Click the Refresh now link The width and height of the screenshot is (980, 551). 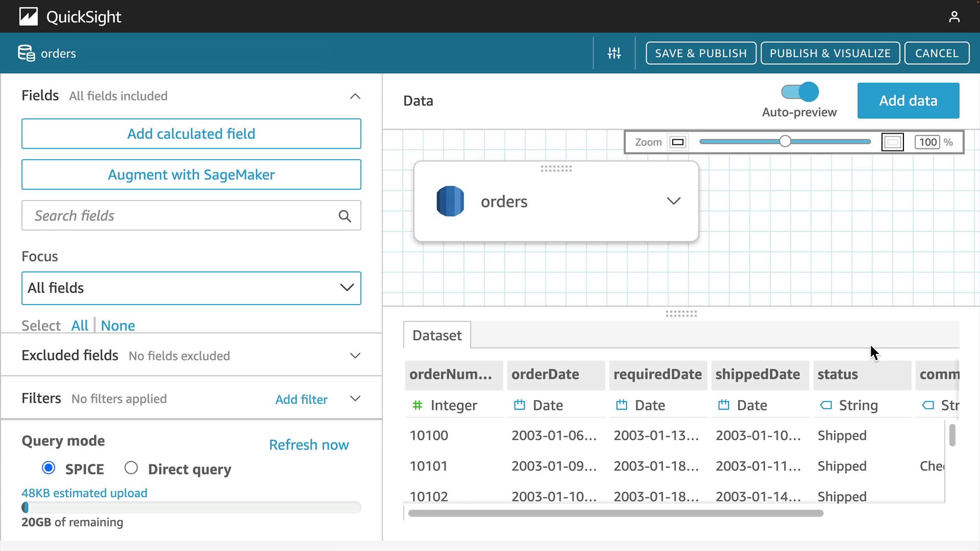(309, 445)
